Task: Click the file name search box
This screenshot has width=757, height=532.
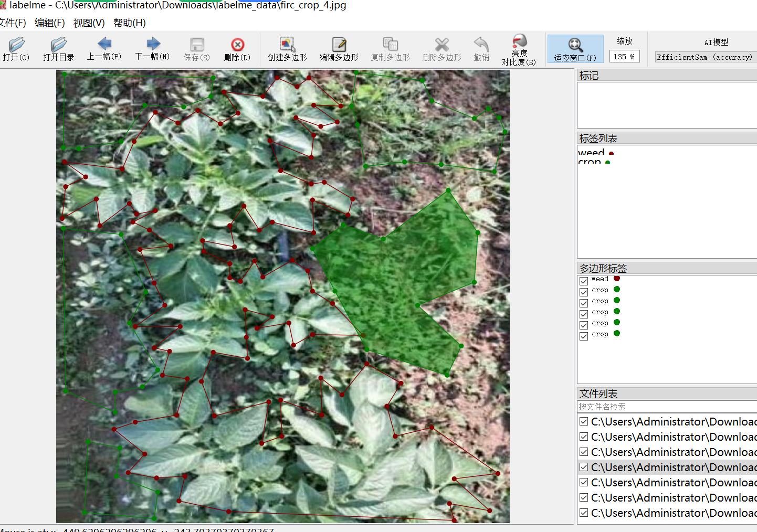Action: pos(667,407)
